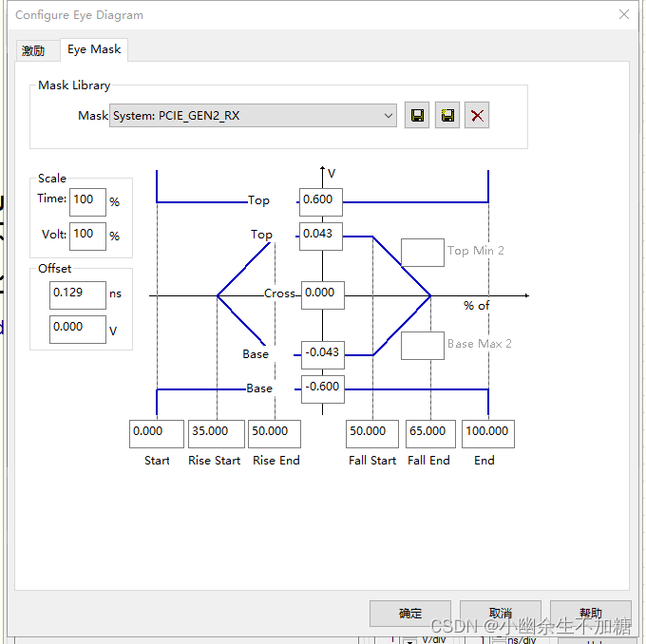Edit the outer Top value 0.600
Image resolution: width=646 pixels, height=644 pixels.
click(x=321, y=202)
